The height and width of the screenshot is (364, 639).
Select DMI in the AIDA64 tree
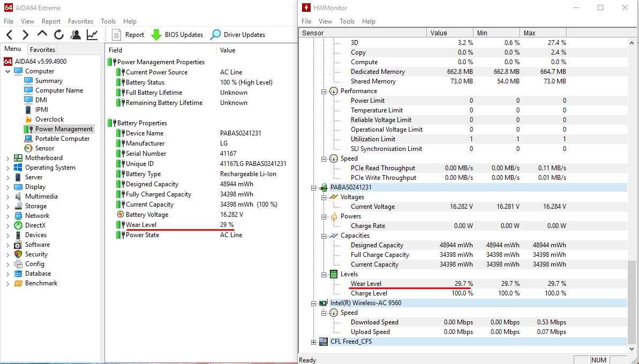pyautogui.click(x=42, y=100)
